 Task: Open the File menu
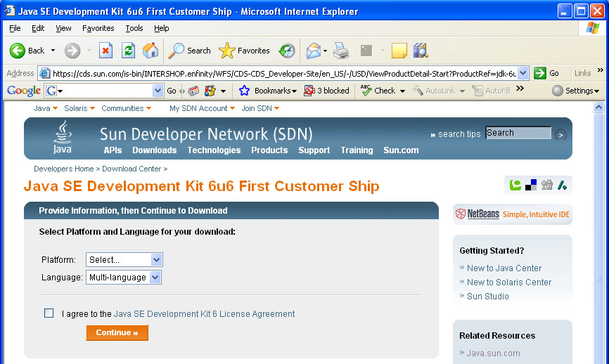point(15,28)
